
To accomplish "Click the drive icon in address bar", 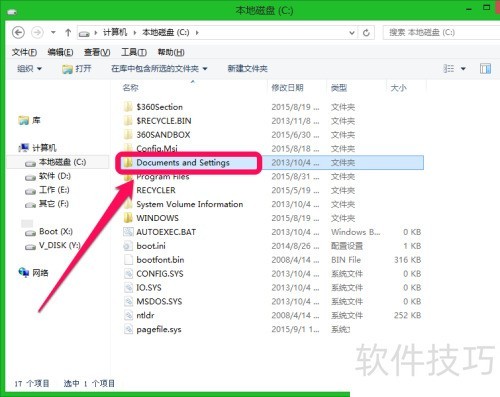I will click(84, 33).
